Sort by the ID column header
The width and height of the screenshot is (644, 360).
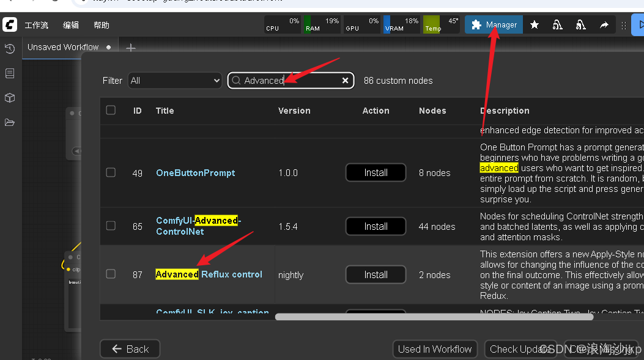click(x=137, y=111)
